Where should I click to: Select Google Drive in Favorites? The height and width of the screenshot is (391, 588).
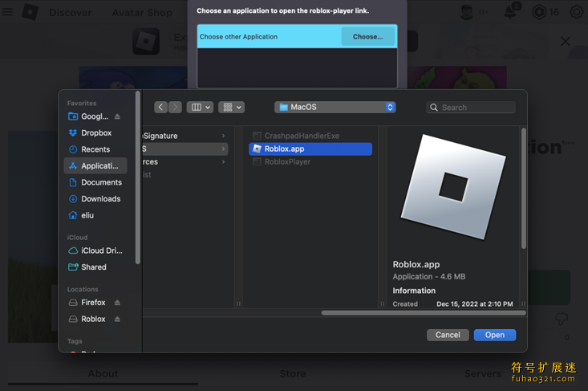[95, 116]
